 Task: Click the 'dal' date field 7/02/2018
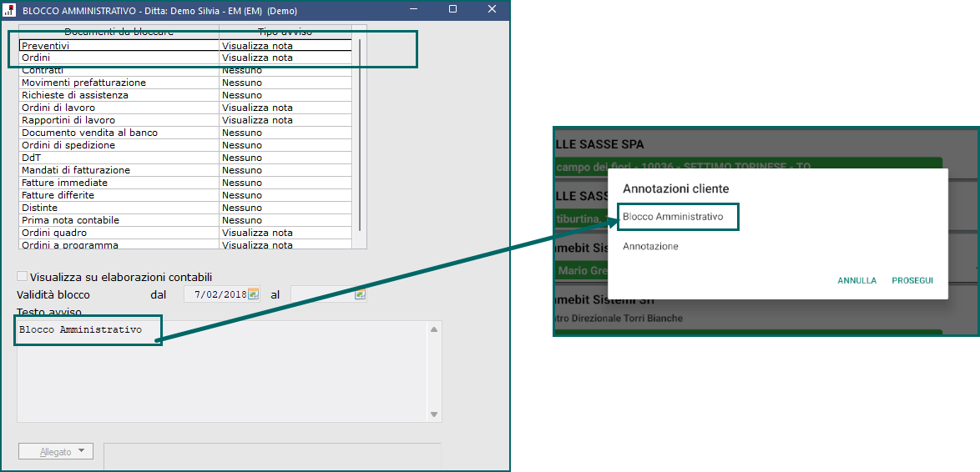[x=222, y=294]
